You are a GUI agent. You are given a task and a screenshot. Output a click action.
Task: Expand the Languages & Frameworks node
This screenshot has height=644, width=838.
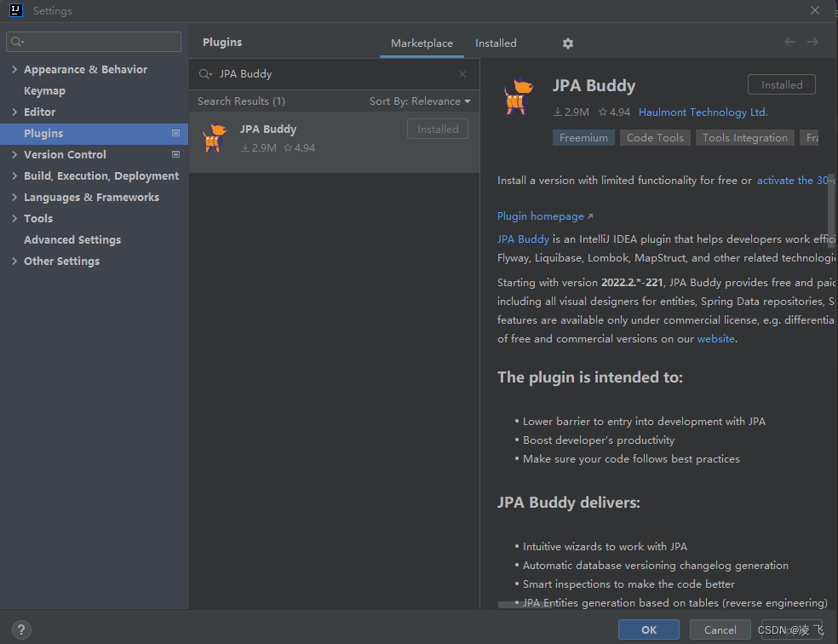(x=14, y=198)
